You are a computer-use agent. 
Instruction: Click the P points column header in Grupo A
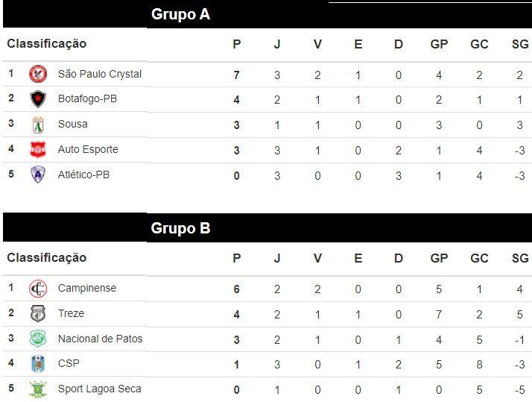(x=237, y=44)
